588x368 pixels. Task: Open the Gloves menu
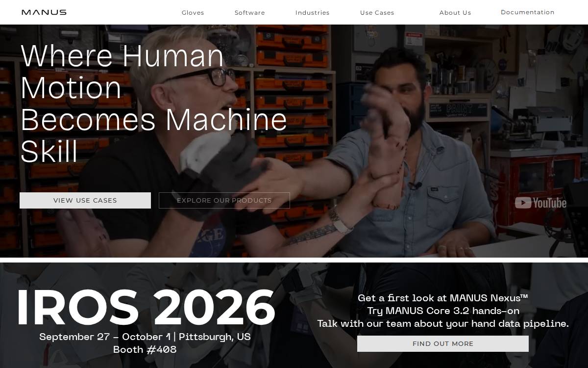point(193,13)
